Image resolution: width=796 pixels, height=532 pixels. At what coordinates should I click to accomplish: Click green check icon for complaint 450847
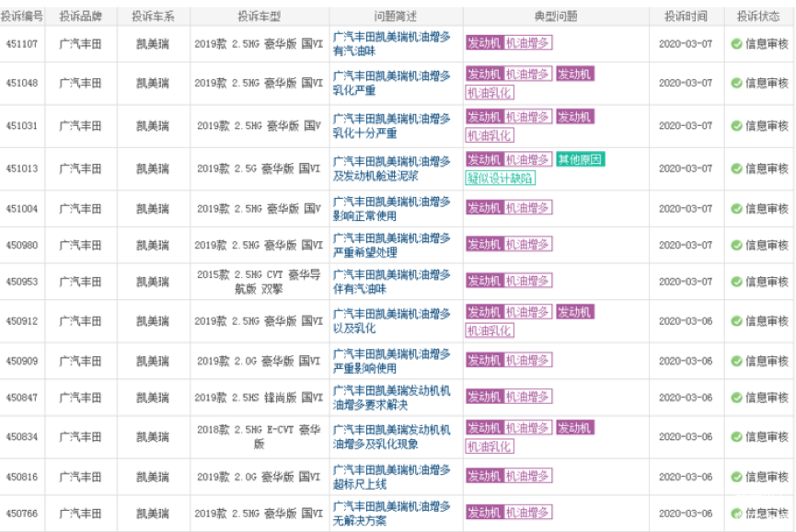[736, 398]
